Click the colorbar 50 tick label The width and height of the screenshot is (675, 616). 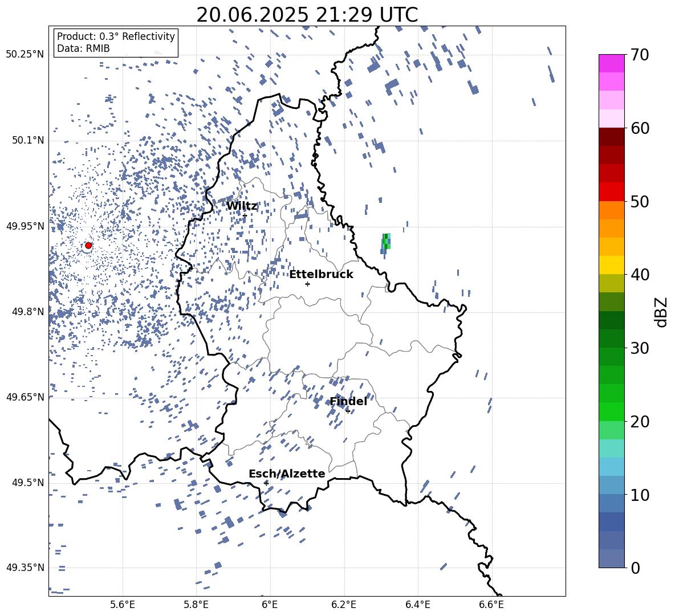(640, 201)
